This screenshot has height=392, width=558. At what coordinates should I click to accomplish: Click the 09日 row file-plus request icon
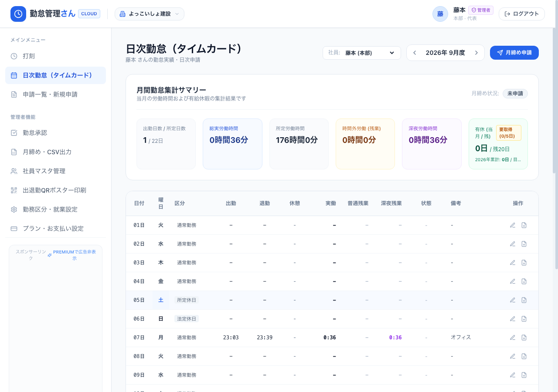(x=524, y=375)
